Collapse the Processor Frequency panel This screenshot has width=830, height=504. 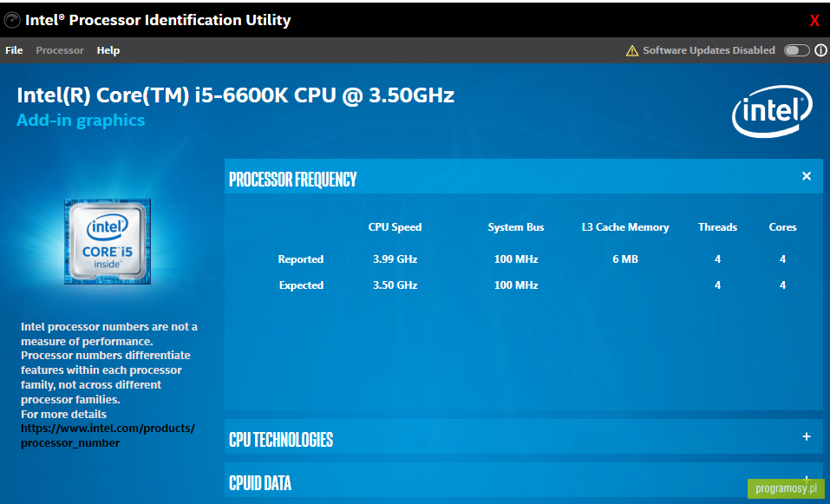(807, 176)
